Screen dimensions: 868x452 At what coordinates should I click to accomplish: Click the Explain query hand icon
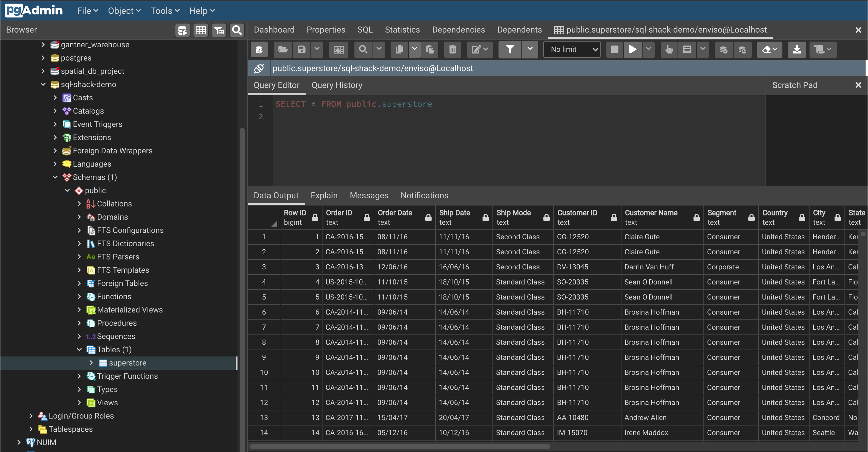(x=668, y=49)
